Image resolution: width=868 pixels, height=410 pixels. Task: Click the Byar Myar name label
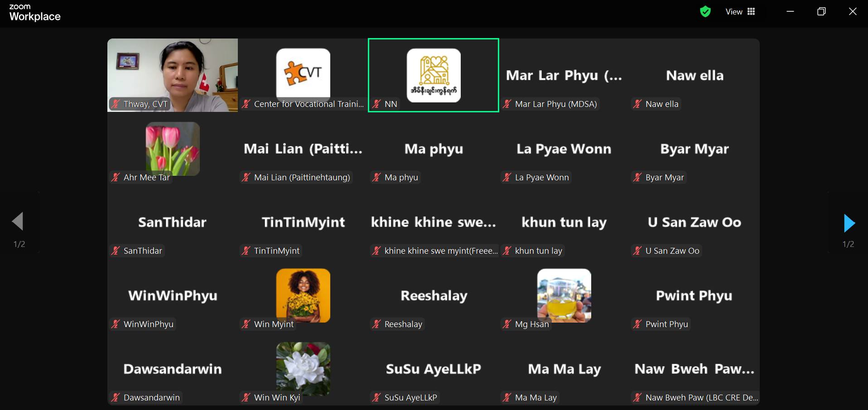(665, 177)
